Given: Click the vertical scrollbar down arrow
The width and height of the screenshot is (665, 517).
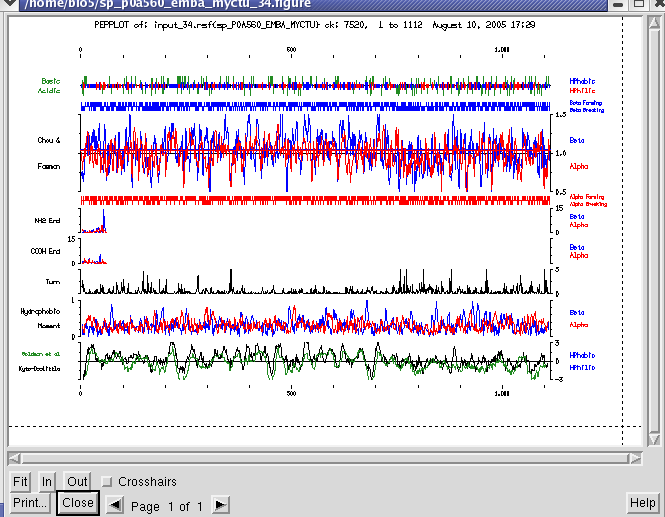Looking at the screenshot, I should coord(654,441).
